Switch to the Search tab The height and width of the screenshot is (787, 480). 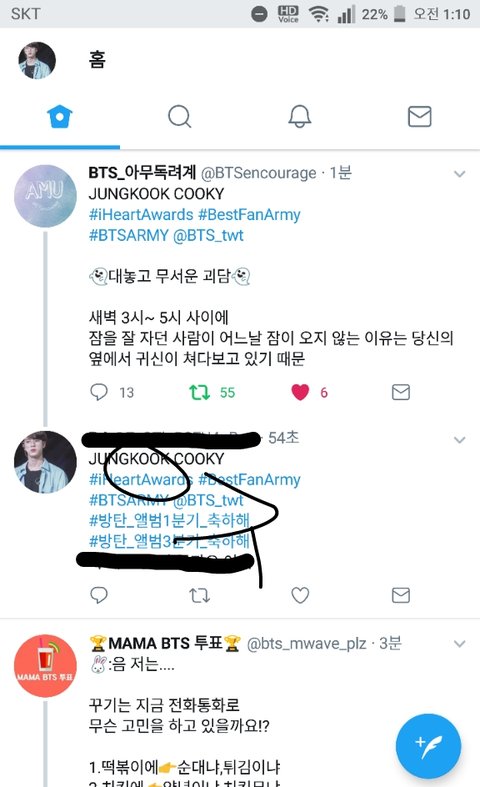click(x=179, y=116)
